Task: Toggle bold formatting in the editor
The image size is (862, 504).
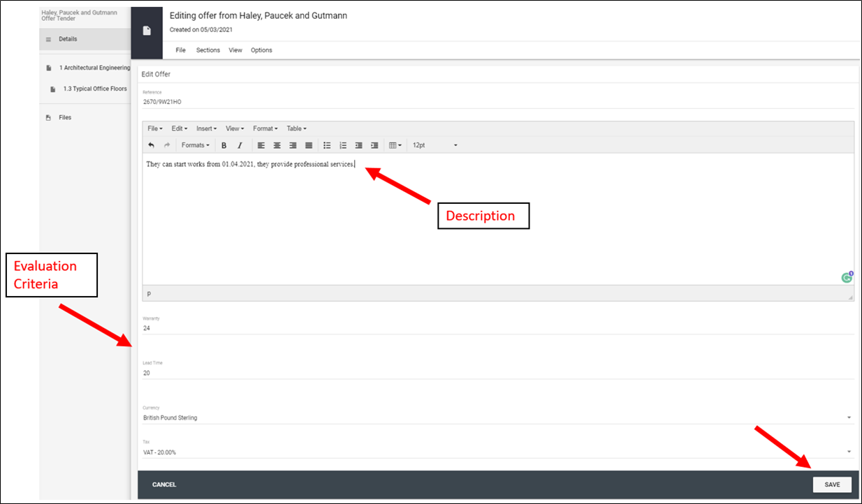Action: tap(224, 145)
